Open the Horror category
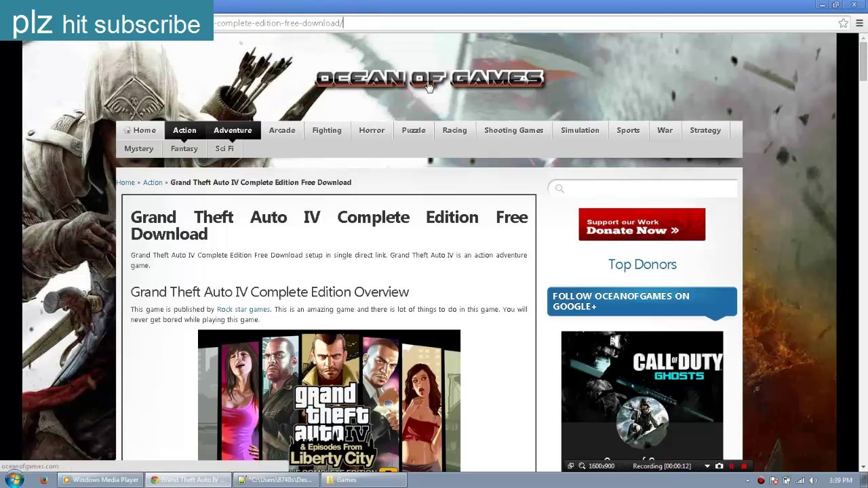868x488 pixels. 372,130
